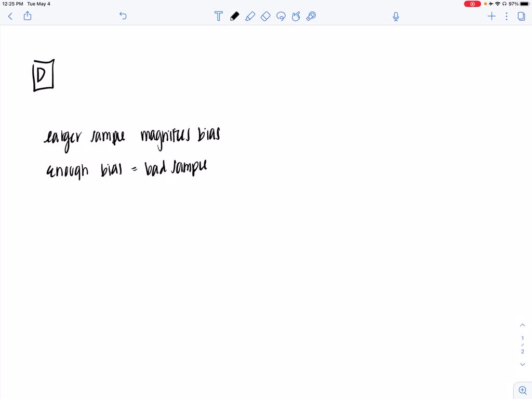This screenshot has width=532, height=399.
Task: Open the page view icon
Action: coord(522,16)
